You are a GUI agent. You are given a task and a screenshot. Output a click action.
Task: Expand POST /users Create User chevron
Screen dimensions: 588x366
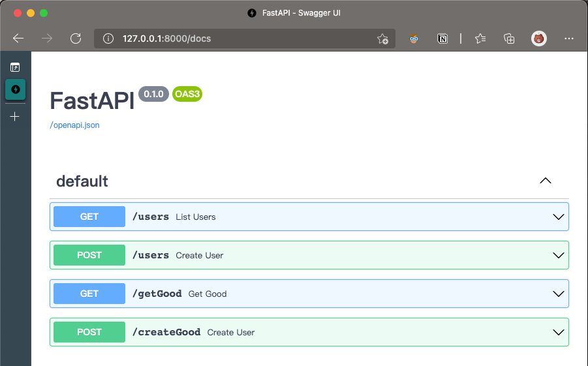[559, 255]
